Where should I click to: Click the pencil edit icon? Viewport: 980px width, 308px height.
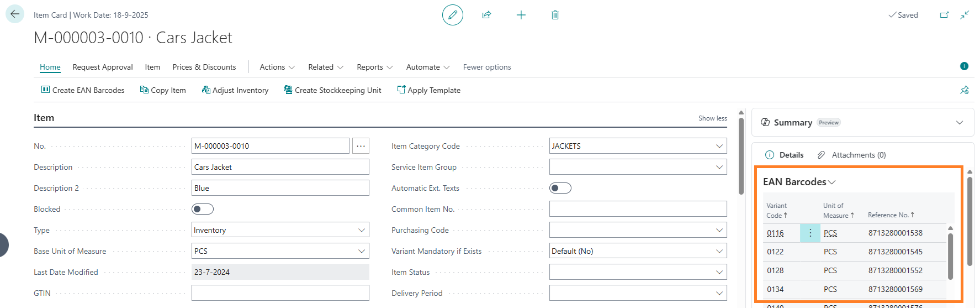click(452, 15)
